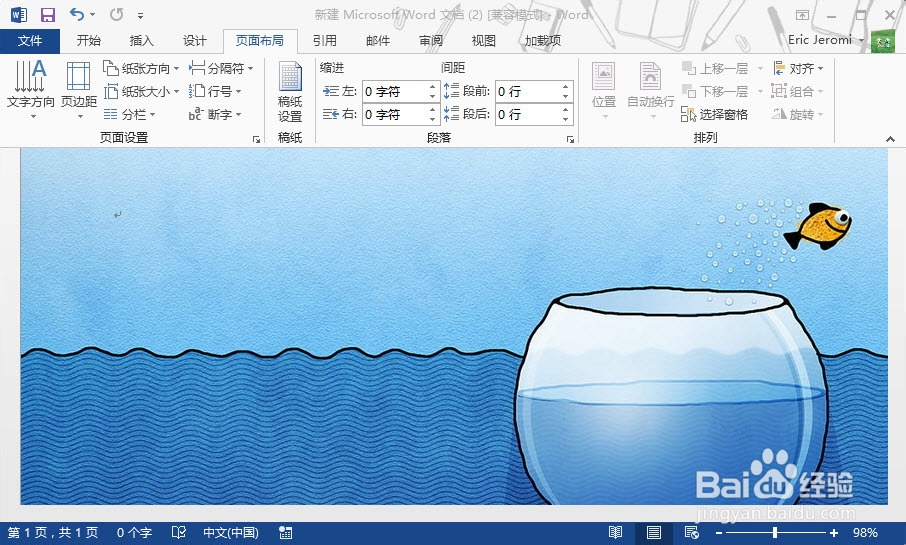Click page count '第 1 页, 共 1 页'

coord(53,532)
